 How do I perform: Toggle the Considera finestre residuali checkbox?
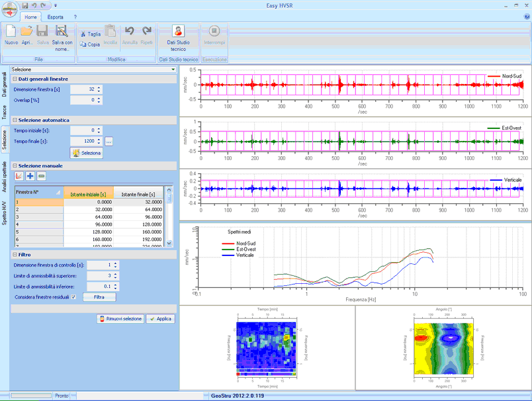point(73,297)
